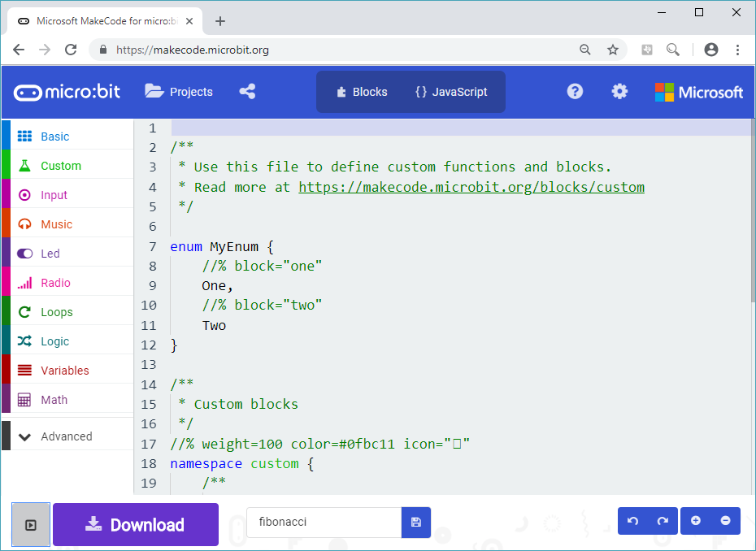Click the site lock security icon

tap(102, 50)
